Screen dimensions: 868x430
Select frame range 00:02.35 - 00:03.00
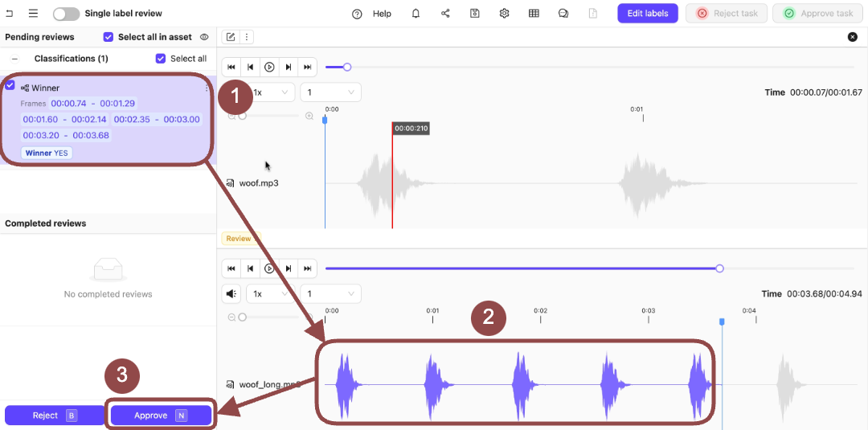tap(158, 119)
